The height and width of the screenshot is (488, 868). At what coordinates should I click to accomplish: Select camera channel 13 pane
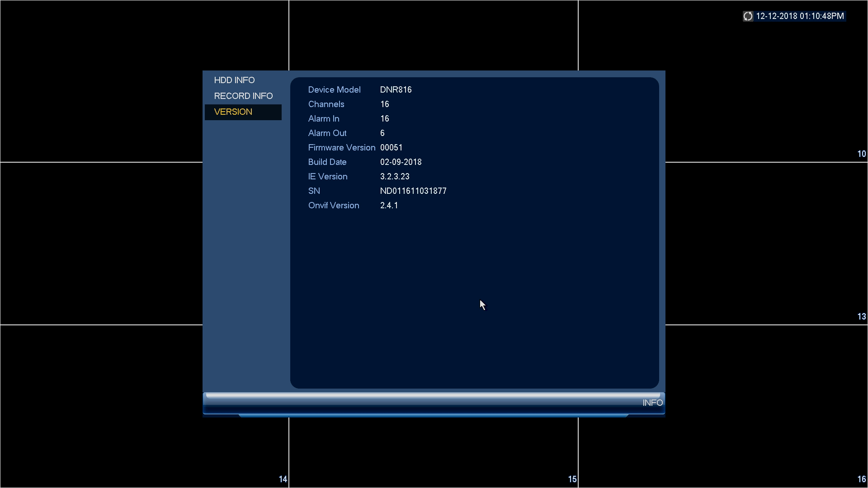(767, 244)
